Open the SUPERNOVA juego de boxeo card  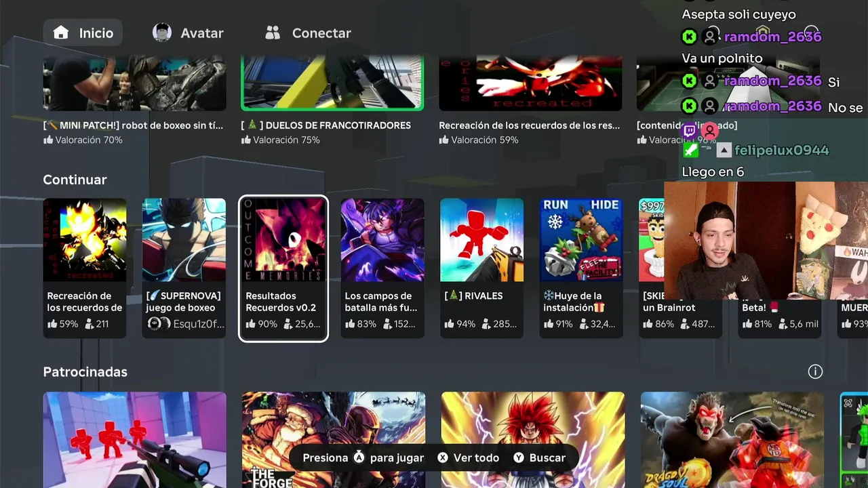tap(184, 268)
